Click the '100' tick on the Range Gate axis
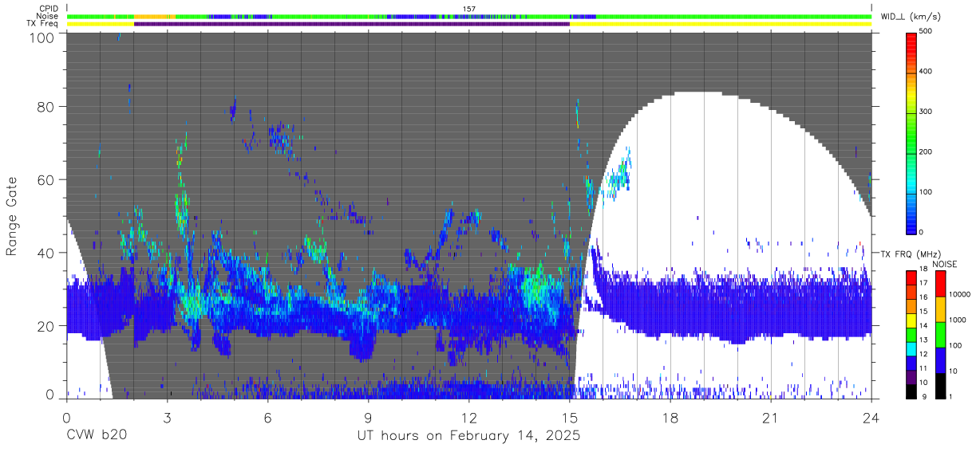The width and height of the screenshot is (980, 452). point(42,37)
